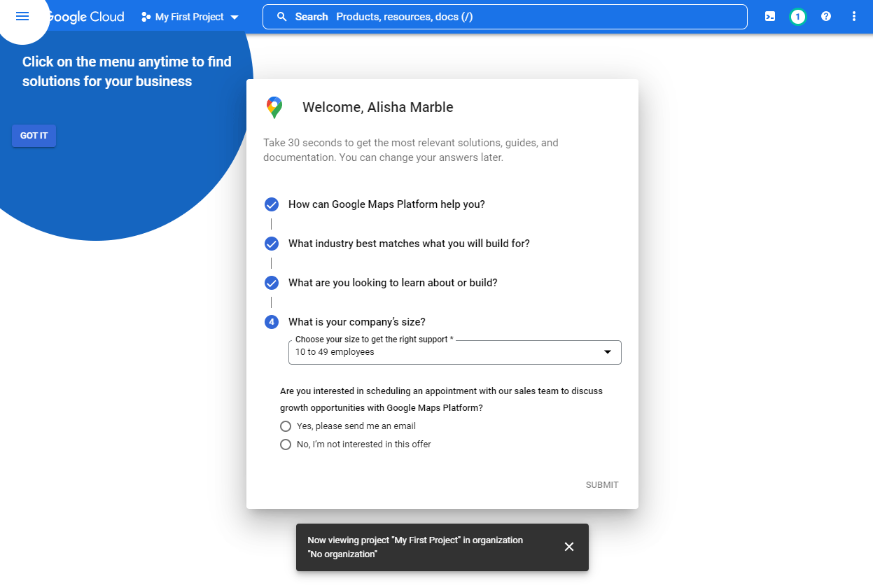Image resolution: width=873 pixels, height=588 pixels.
Task: Click checkmark beside 'learn about or build' question
Action: click(x=272, y=283)
